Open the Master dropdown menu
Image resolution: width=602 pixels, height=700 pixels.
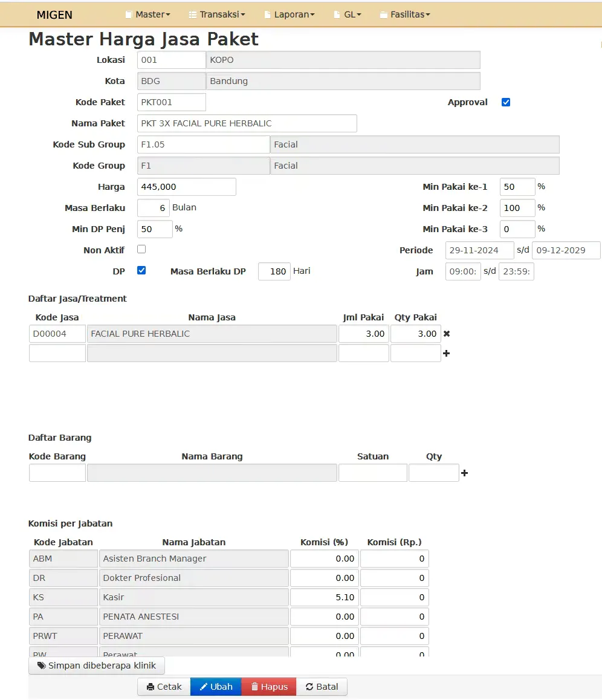tap(148, 15)
